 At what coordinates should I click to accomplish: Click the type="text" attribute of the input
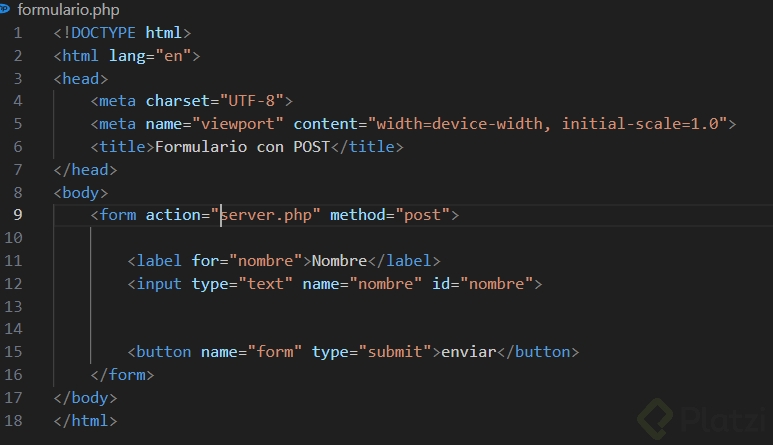click(242, 284)
